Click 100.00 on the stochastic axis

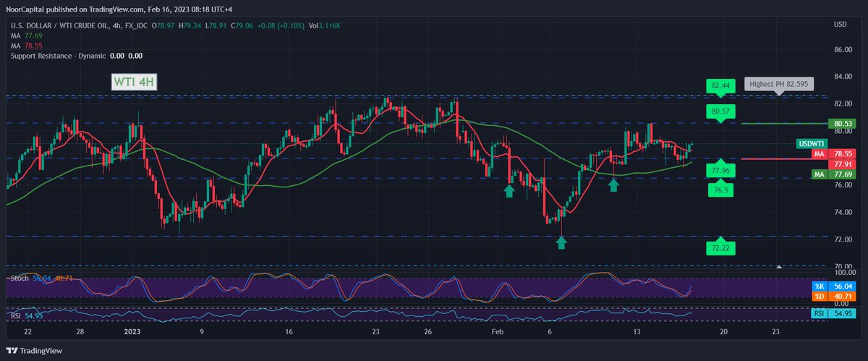click(845, 271)
